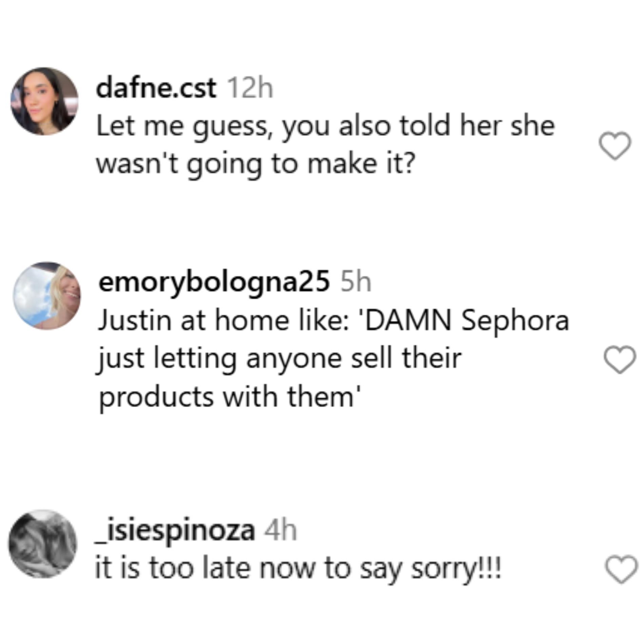Select the 5h comment timestamp
This screenshot has height=644, width=644.
[356, 282]
